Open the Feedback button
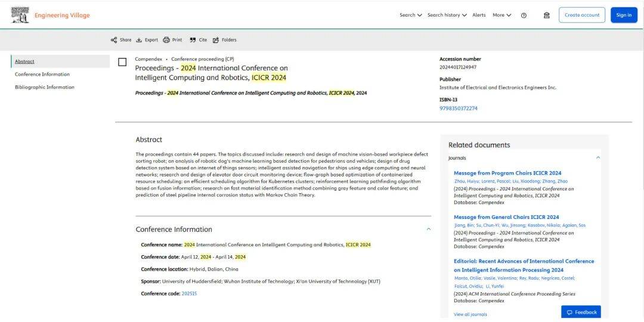 point(581,312)
